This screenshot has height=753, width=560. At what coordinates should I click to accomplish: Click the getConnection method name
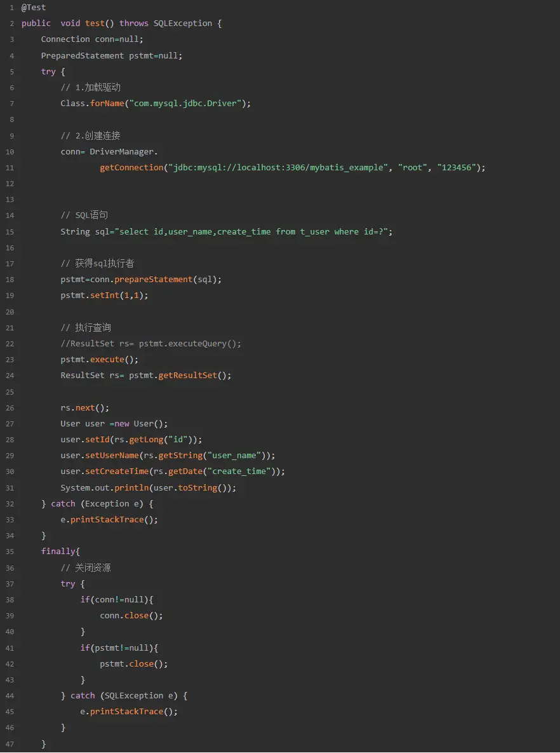pyautogui.click(x=131, y=168)
